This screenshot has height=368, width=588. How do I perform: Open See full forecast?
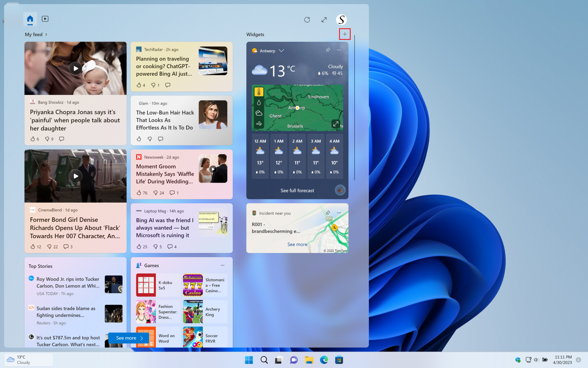click(x=297, y=190)
